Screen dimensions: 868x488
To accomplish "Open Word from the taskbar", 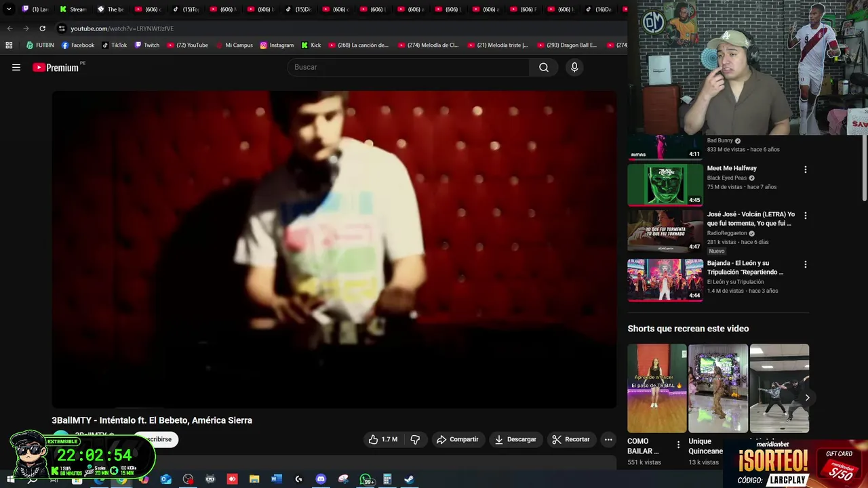I will [x=276, y=479].
